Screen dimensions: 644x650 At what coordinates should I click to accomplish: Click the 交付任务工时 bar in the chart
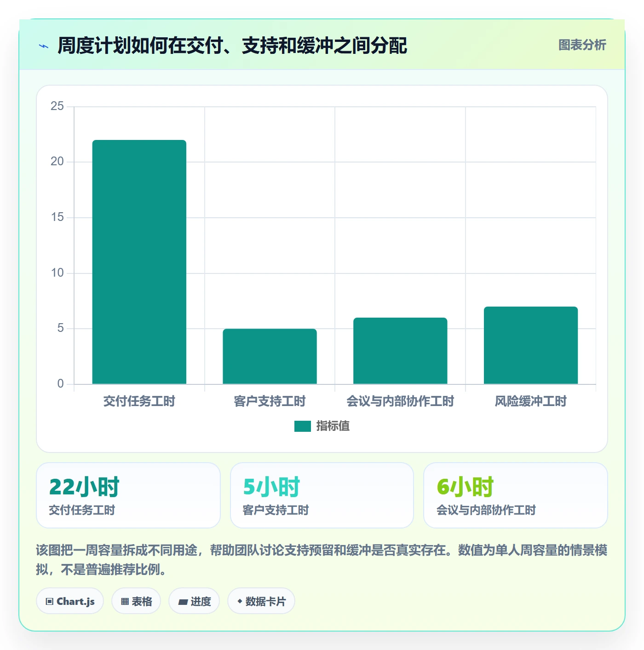click(x=139, y=262)
